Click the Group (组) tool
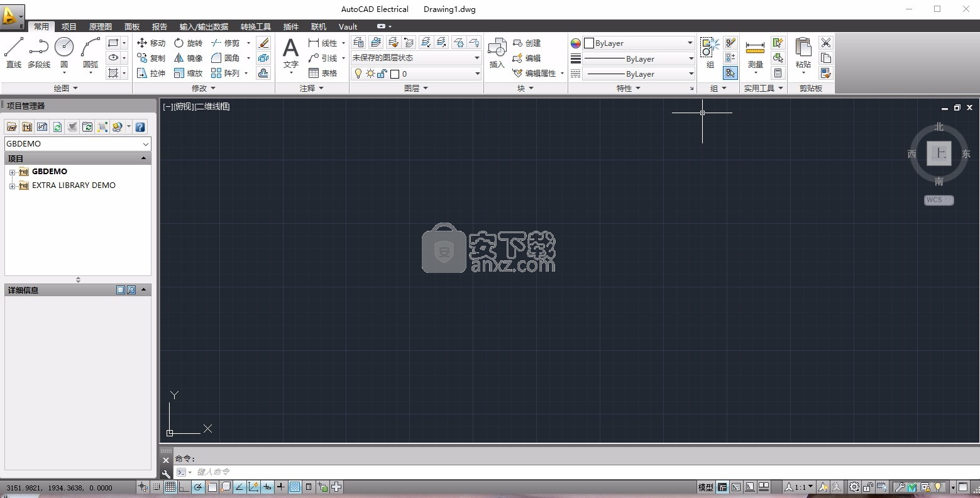Screen dimensions: 980x498 point(710,53)
